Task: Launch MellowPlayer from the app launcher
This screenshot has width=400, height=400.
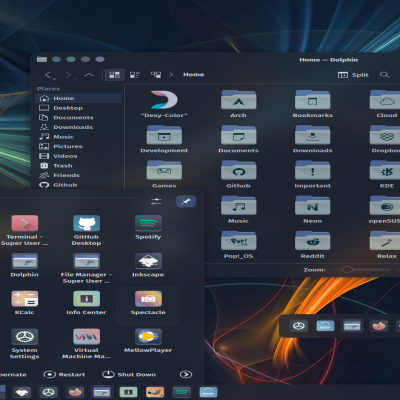Action: pos(148,341)
